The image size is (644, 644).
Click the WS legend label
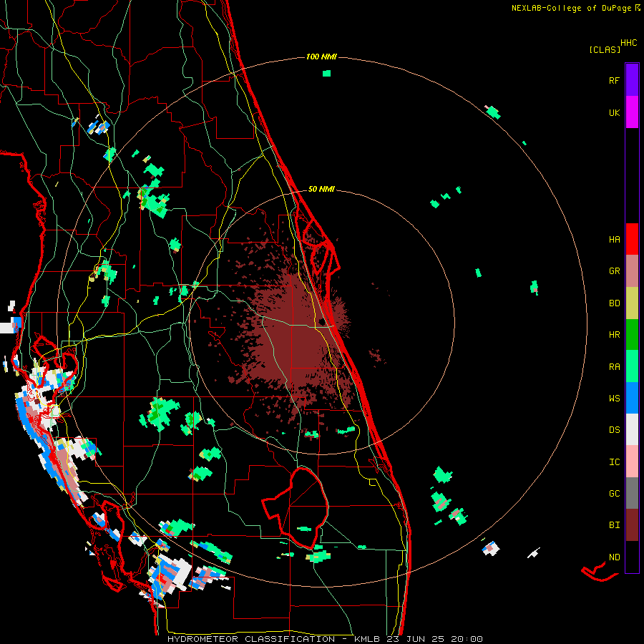(x=615, y=399)
